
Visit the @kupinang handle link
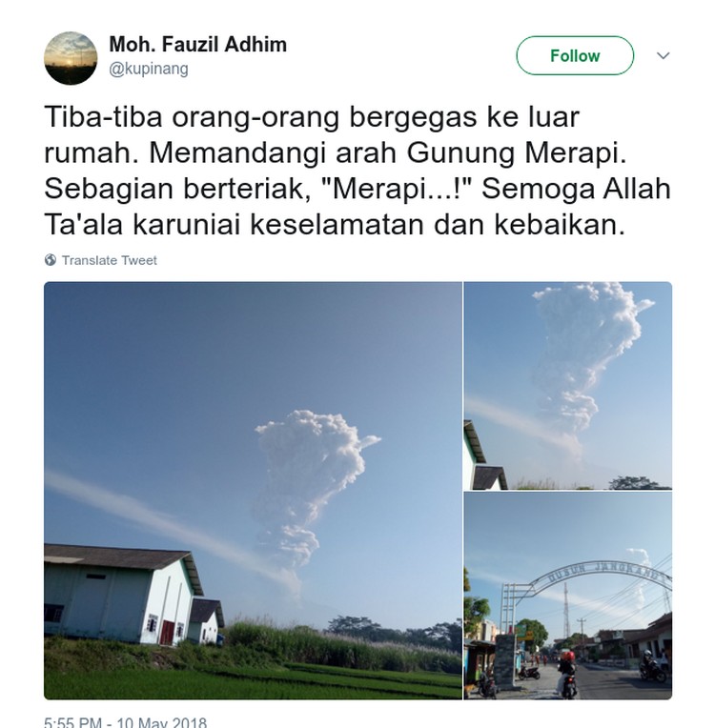(x=149, y=69)
